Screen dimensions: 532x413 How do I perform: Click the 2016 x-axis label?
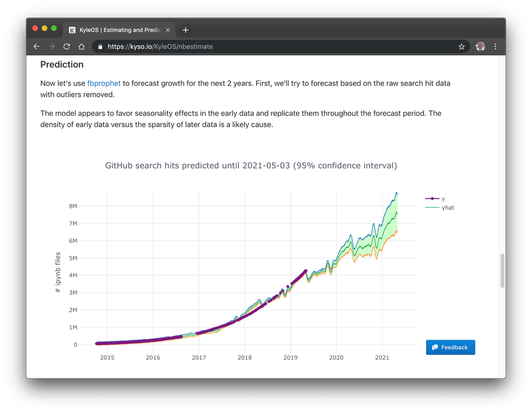click(153, 358)
